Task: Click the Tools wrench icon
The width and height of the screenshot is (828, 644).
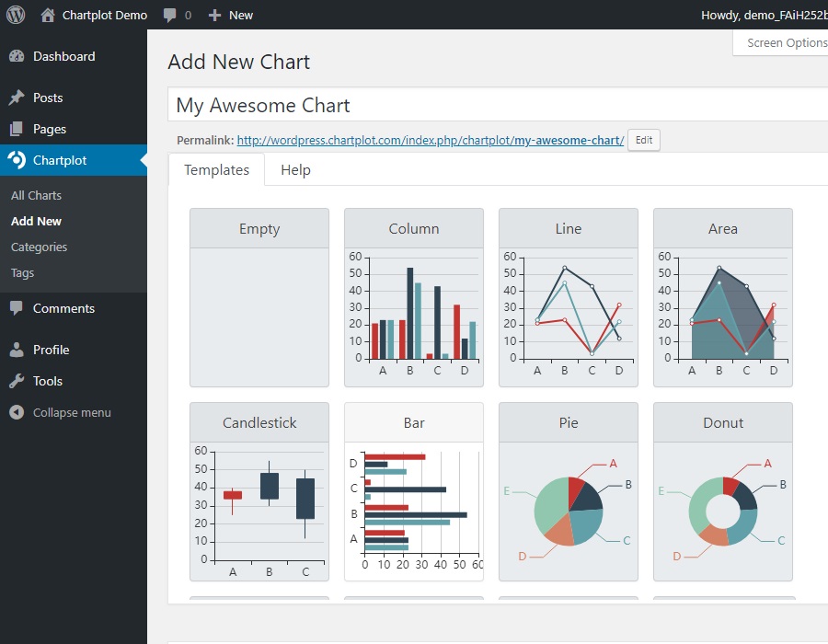Action: click(x=17, y=381)
